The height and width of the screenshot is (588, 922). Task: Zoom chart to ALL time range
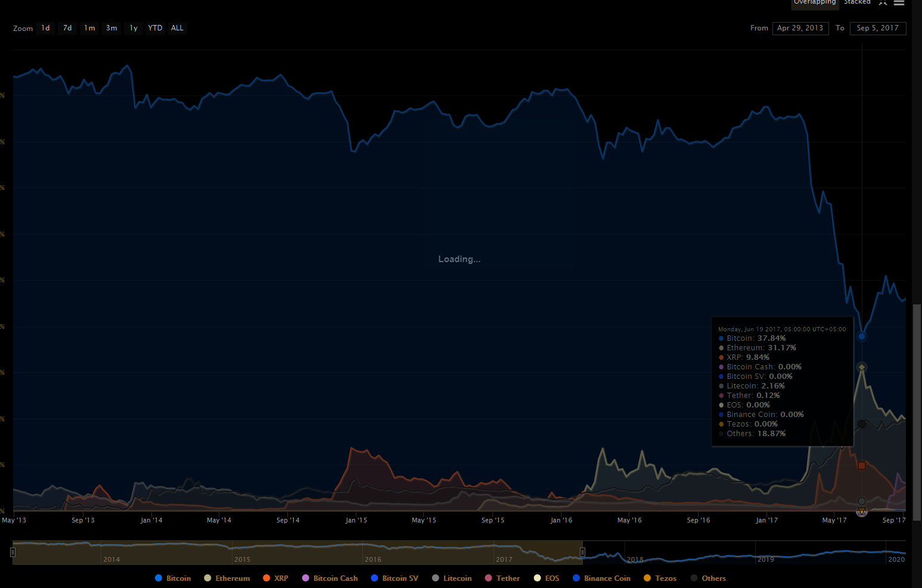tap(178, 28)
